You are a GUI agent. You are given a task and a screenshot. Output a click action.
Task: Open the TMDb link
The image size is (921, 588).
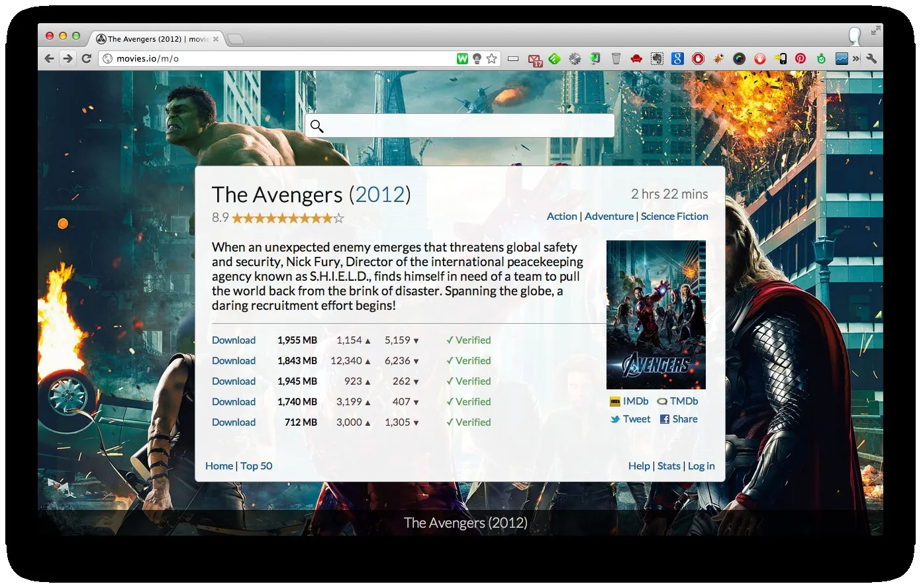[x=677, y=401]
